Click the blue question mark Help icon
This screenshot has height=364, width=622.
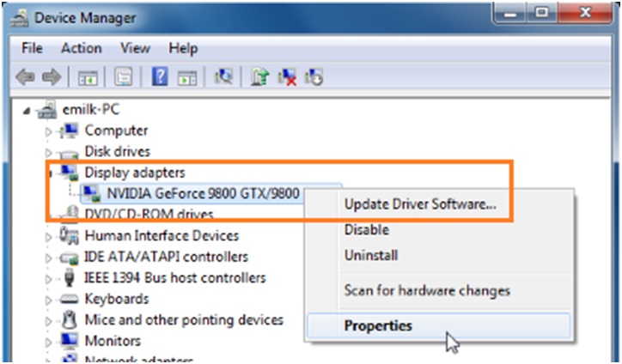[x=160, y=76]
